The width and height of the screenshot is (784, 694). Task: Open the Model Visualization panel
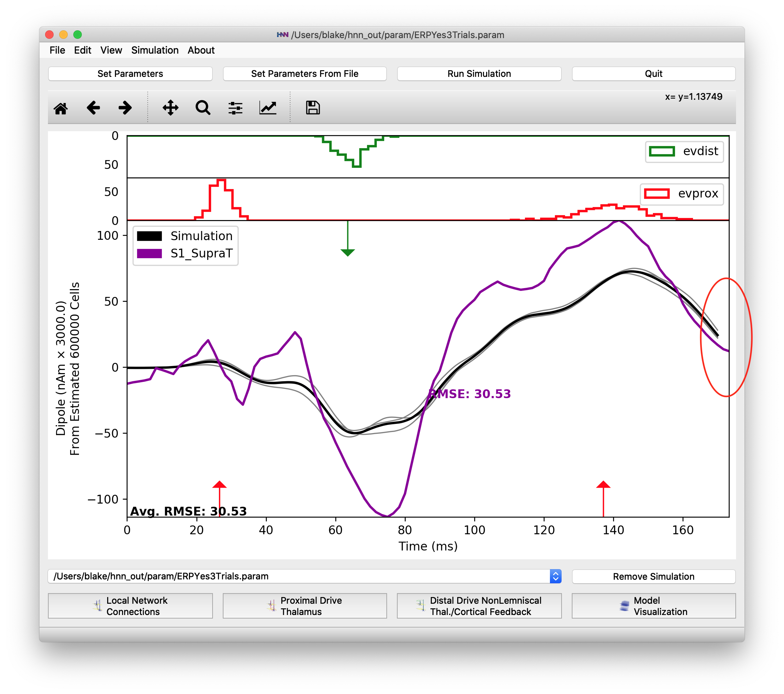click(x=653, y=606)
